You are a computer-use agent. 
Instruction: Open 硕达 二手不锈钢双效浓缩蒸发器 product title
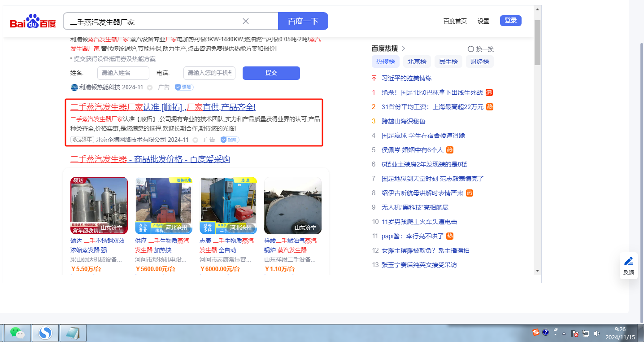[x=98, y=245]
